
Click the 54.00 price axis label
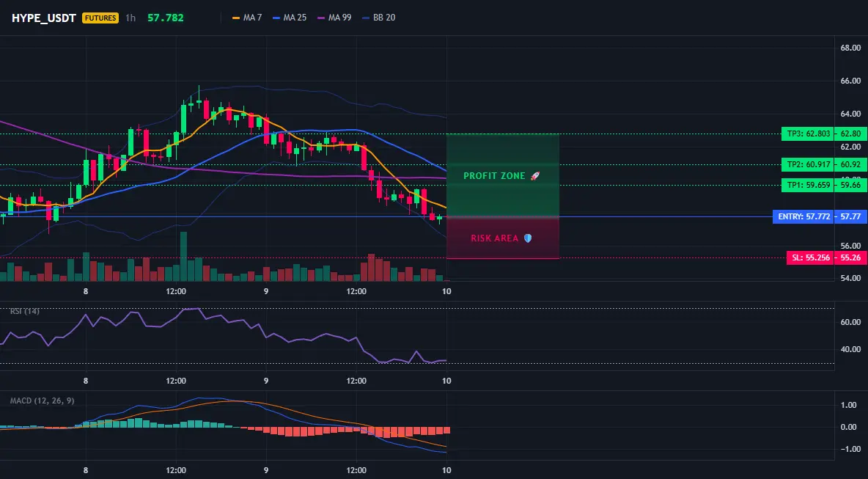pos(850,279)
